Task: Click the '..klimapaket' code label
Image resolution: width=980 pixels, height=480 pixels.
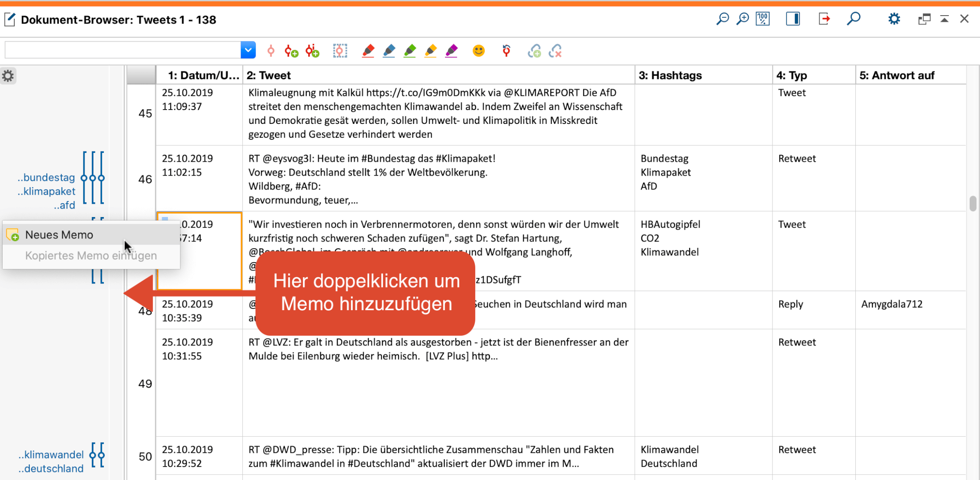Action: click(x=46, y=191)
